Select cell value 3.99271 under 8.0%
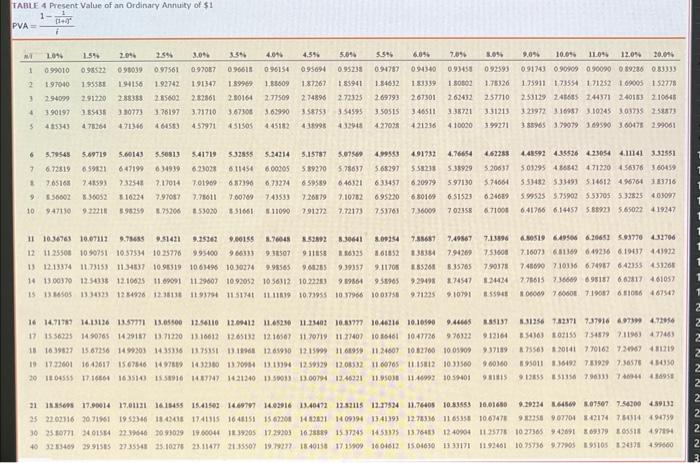The height and width of the screenshot is (463, 700). coord(496,126)
